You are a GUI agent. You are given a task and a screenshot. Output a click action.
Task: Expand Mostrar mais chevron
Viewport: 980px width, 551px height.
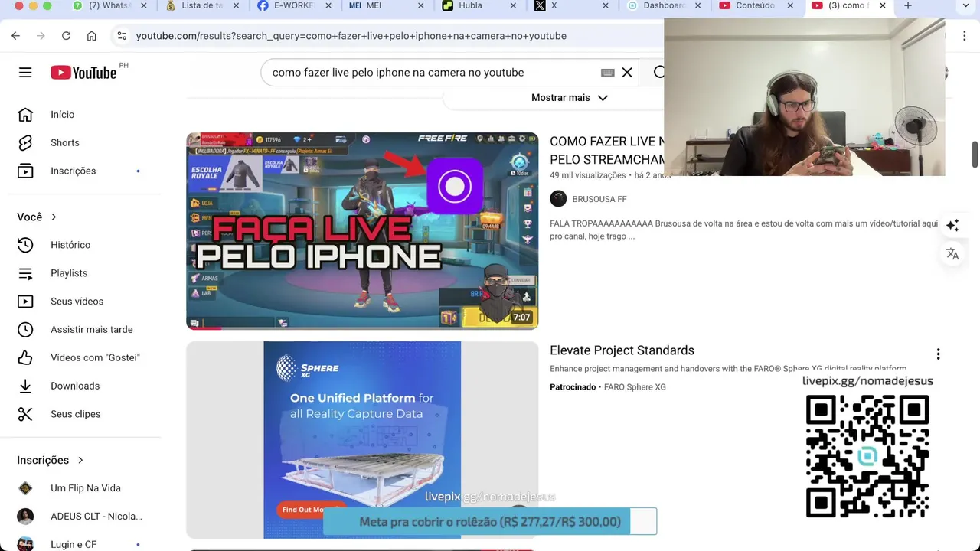(x=603, y=98)
